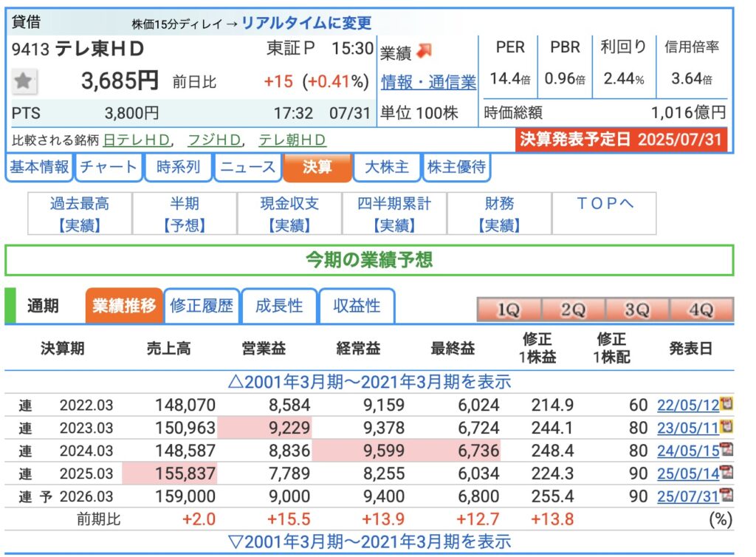Jump to 過去最高【実績】 section
756x557 pixels.
click(80, 213)
